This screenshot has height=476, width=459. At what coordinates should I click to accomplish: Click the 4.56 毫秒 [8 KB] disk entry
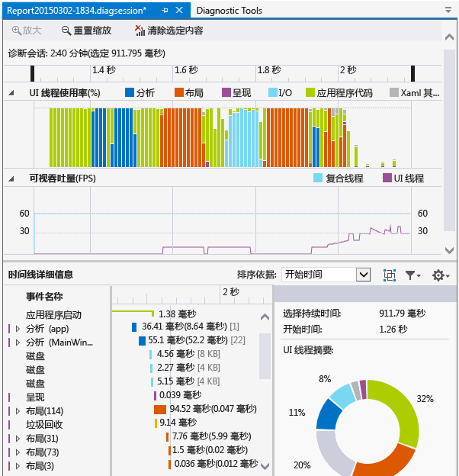(188, 354)
